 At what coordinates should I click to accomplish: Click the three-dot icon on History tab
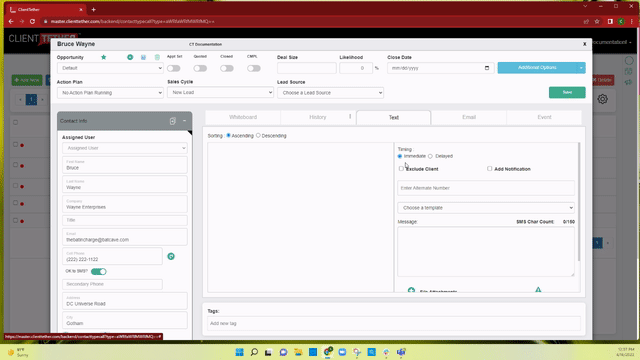click(x=350, y=117)
